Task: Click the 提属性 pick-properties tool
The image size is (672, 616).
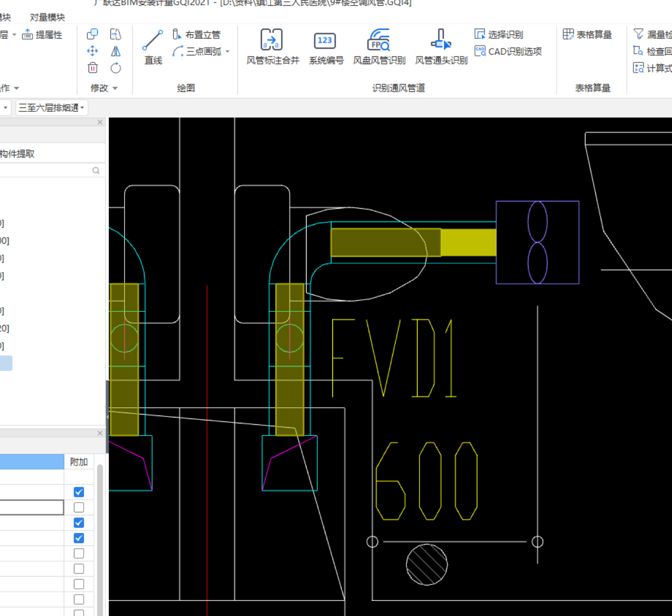Action: [42, 35]
